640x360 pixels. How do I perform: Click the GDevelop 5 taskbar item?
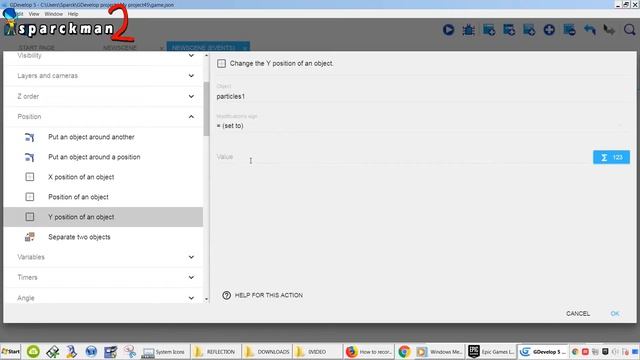(543, 351)
